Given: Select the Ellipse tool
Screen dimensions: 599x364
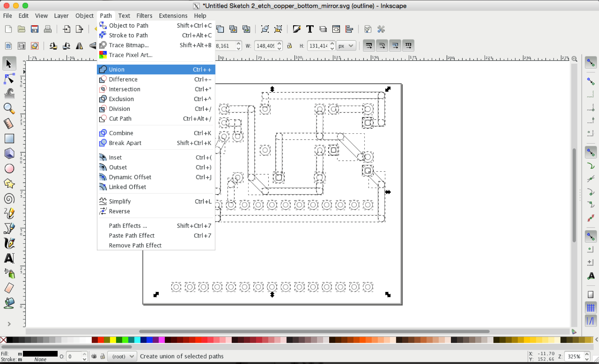Looking at the screenshot, I should [9, 169].
